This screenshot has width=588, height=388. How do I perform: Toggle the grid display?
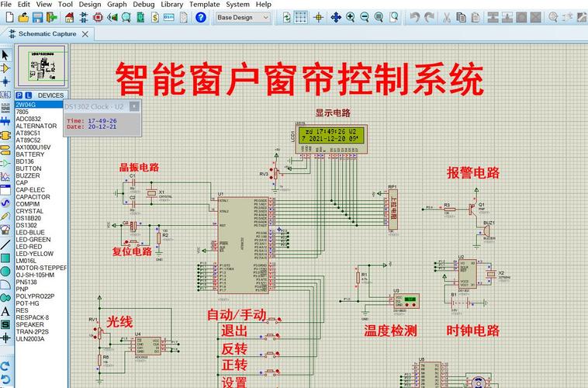300,17
